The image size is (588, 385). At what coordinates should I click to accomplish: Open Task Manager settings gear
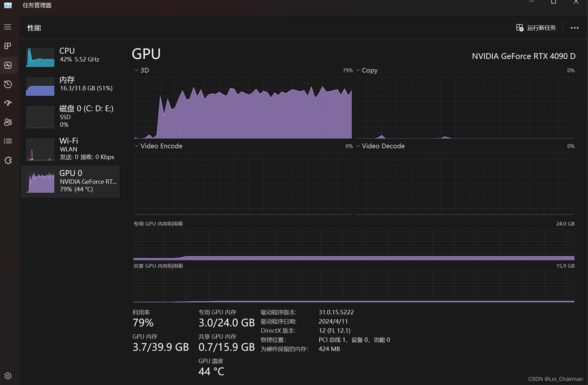(8, 376)
